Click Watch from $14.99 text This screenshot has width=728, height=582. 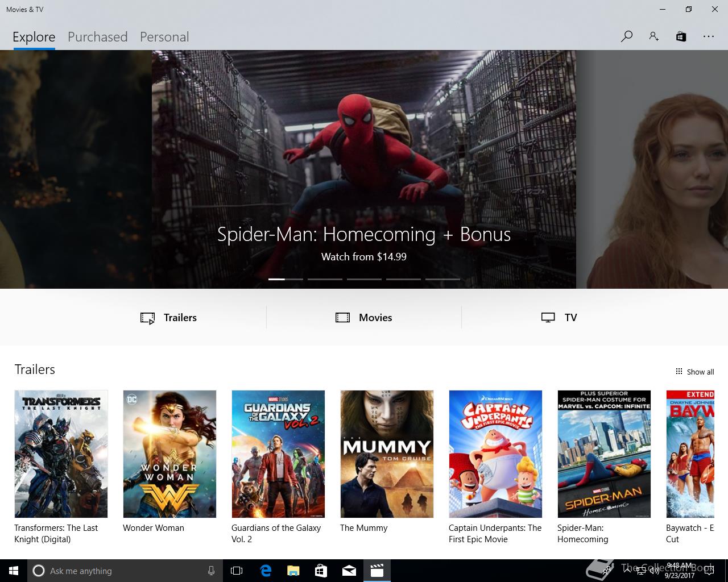point(364,257)
